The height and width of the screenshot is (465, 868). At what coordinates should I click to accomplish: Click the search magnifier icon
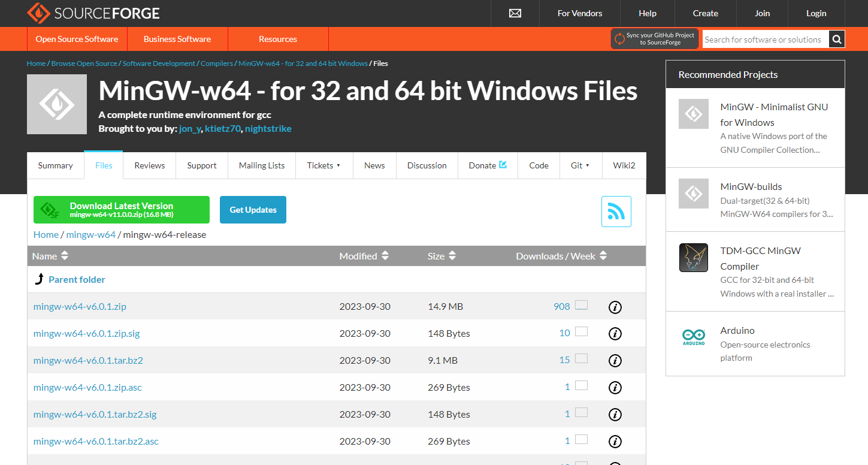pos(836,39)
